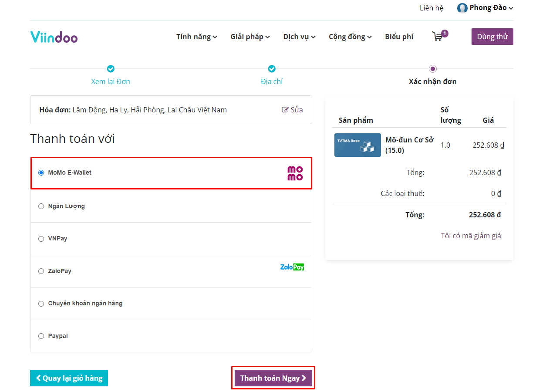
Task: Click the MoMo logo icon
Action: click(x=295, y=173)
